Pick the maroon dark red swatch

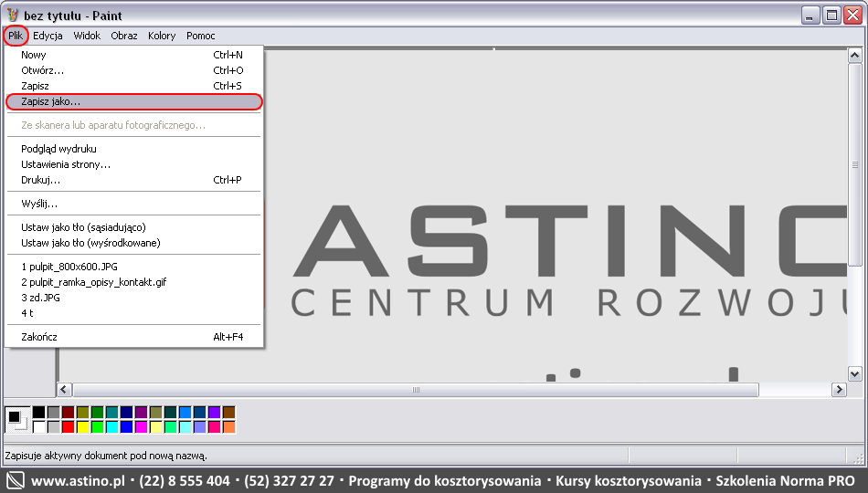click(x=69, y=413)
